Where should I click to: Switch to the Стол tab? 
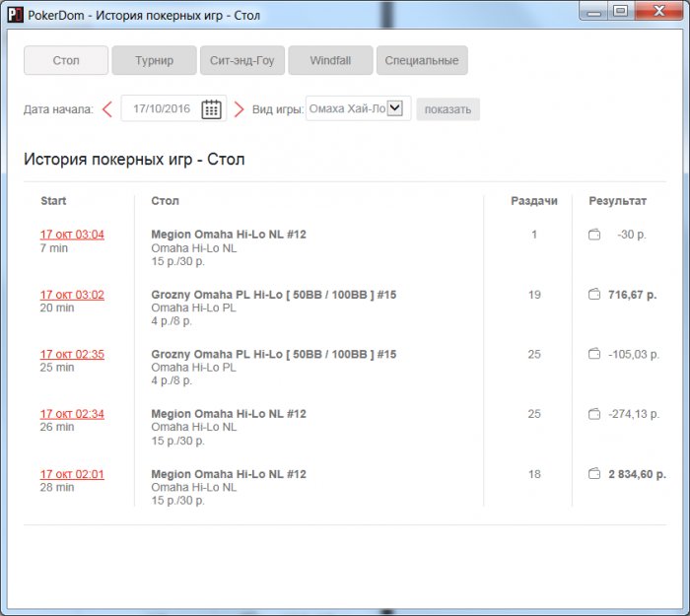pyautogui.click(x=66, y=60)
